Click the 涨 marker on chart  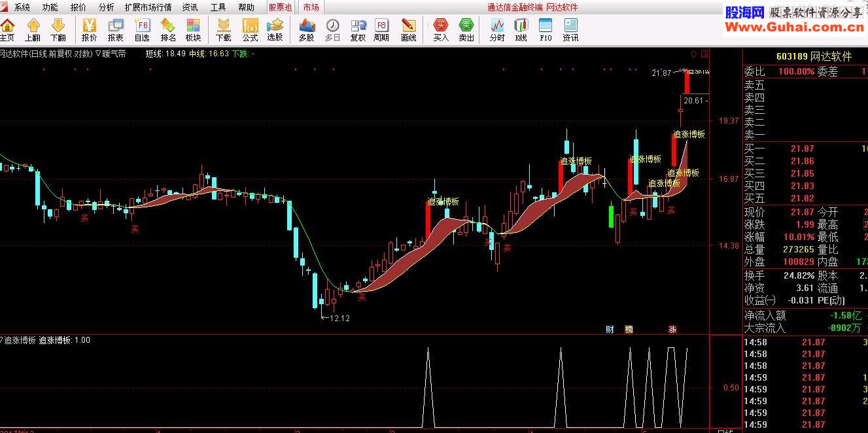click(x=672, y=329)
